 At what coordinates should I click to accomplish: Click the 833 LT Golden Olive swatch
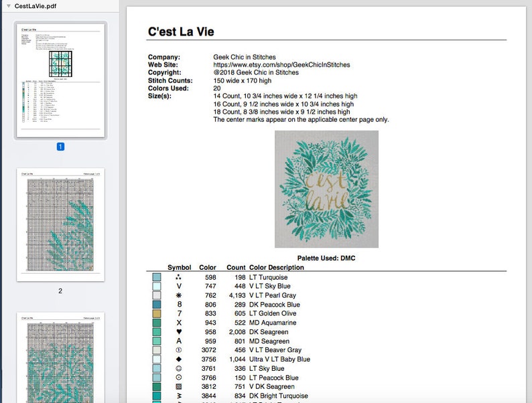(156, 313)
